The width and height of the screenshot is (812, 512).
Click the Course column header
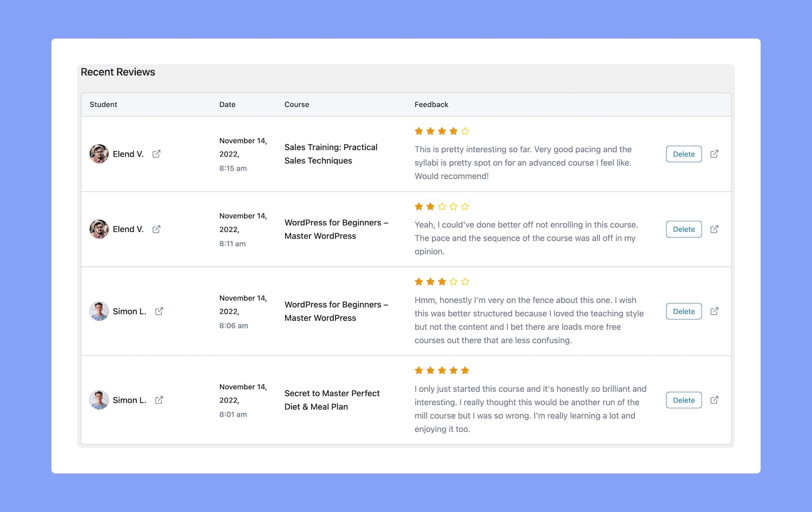[x=297, y=104]
